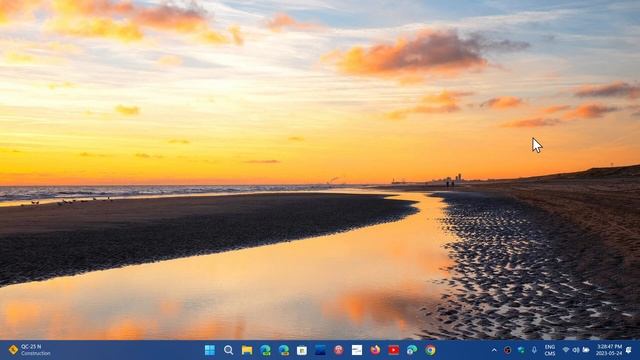Click the volume speaker tray icon
Screen dimensions: 640x360
click(576, 350)
